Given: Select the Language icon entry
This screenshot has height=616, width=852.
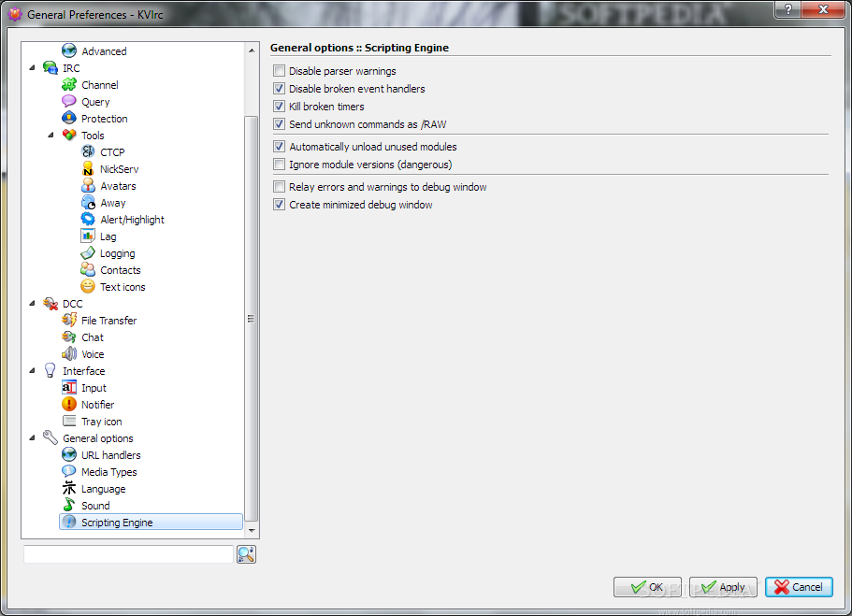Looking at the screenshot, I should [69, 489].
